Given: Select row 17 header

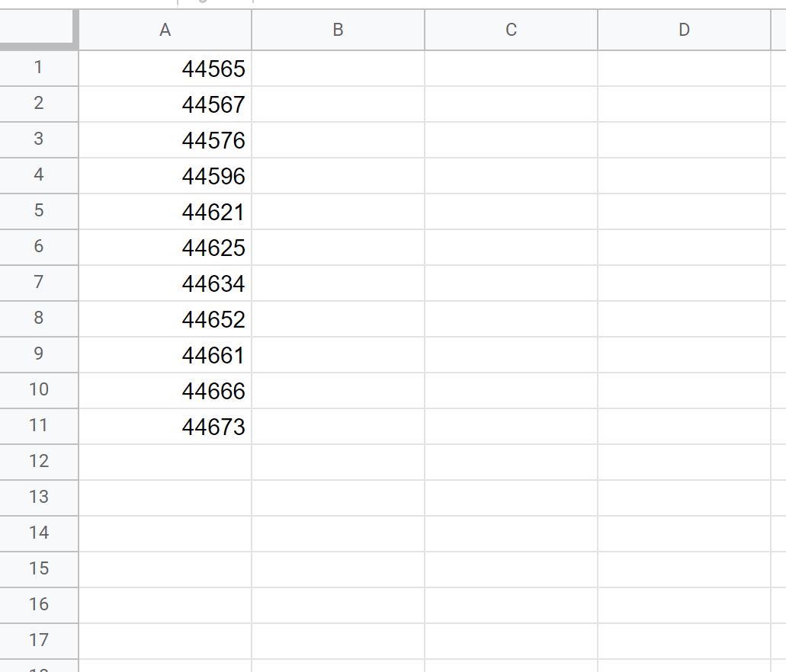Looking at the screenshot, I should [39, 642].
